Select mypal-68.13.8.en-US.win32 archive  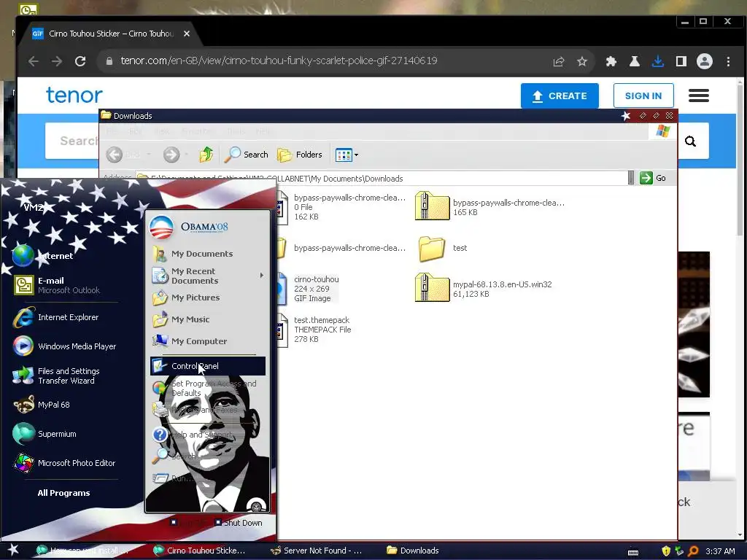484,289
